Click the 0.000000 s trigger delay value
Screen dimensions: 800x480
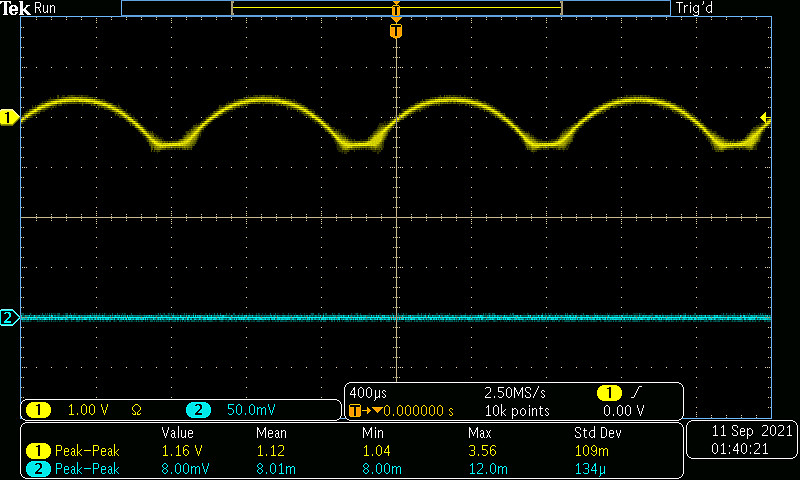point(418,411)
